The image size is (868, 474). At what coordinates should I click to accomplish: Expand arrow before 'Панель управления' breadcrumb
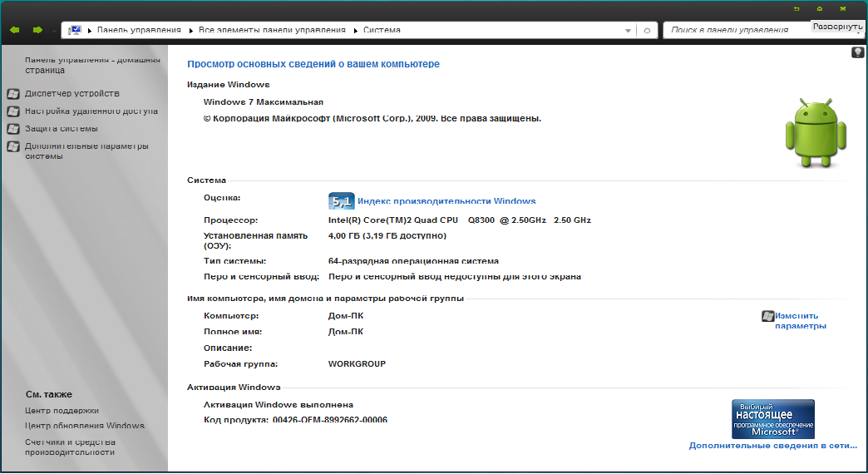(90, 31)
